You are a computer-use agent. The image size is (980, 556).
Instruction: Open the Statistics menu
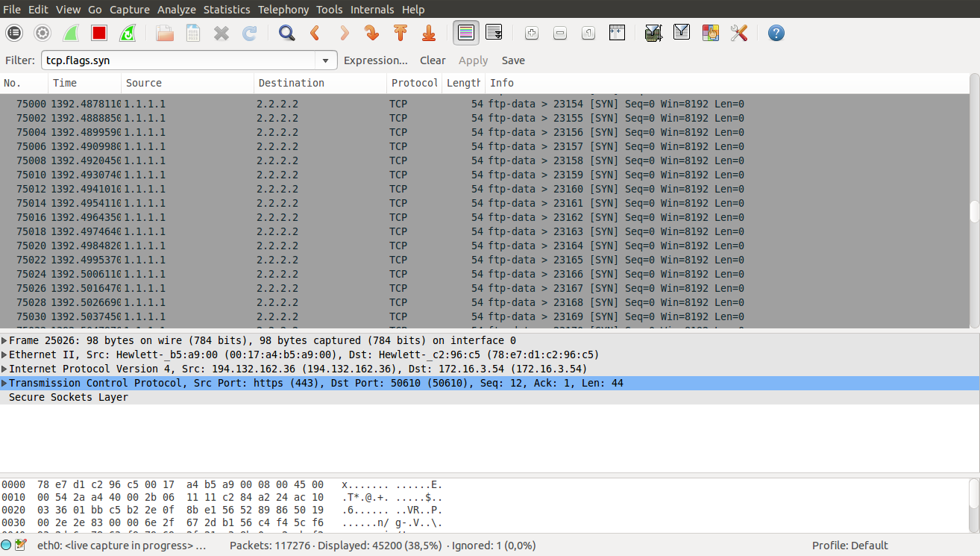coord(227,10)
